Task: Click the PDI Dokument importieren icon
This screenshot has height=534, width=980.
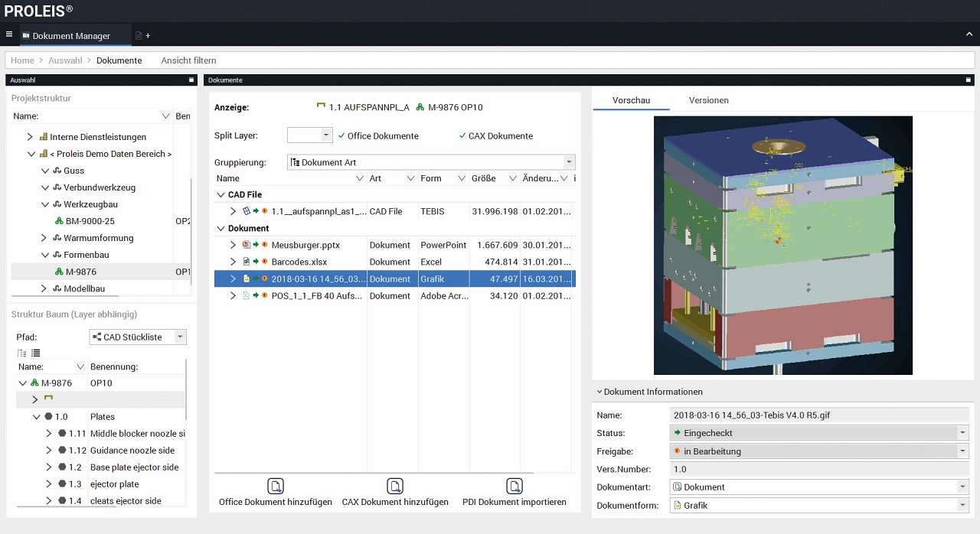Action: coord(514,486)
